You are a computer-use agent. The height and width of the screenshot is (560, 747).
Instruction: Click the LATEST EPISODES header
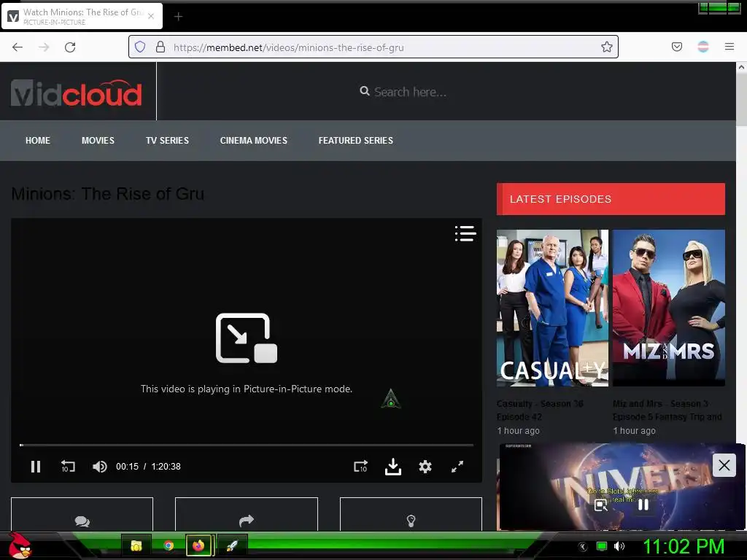coord(611,199)
